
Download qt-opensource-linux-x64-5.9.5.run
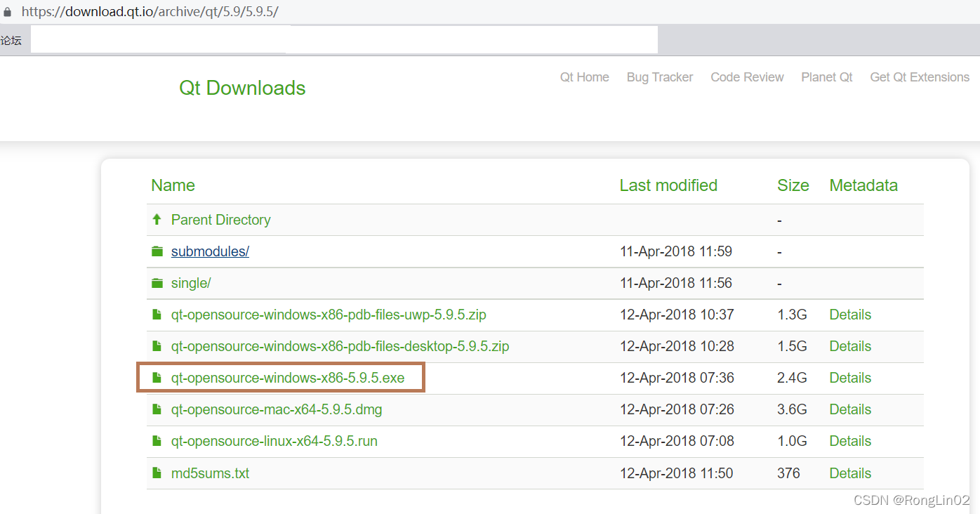click(274, 441)
